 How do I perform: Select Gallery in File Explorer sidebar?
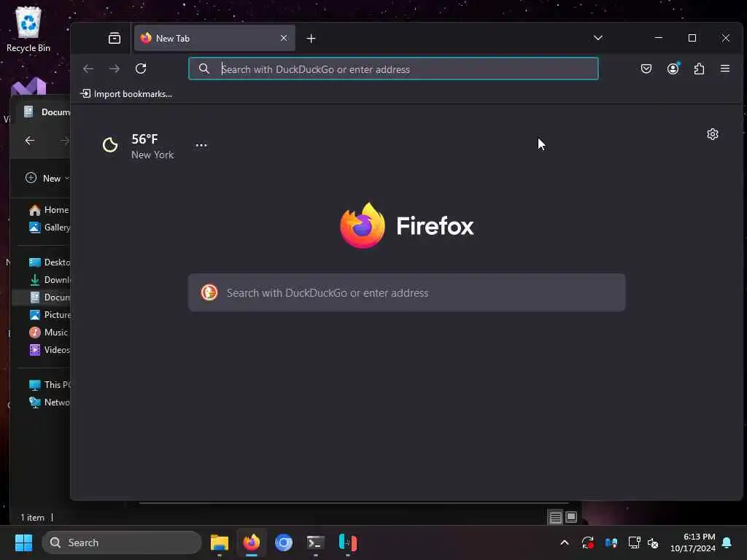click(49, 227)
